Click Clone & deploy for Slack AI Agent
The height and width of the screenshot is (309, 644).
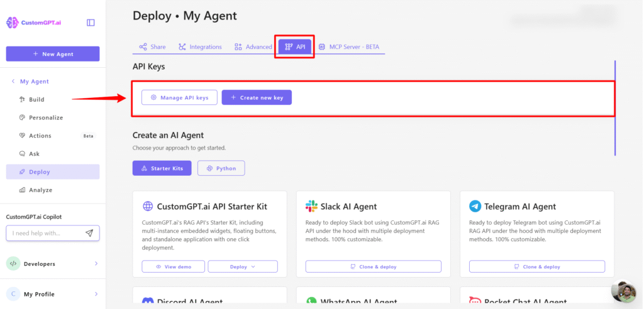pos(374,266)
